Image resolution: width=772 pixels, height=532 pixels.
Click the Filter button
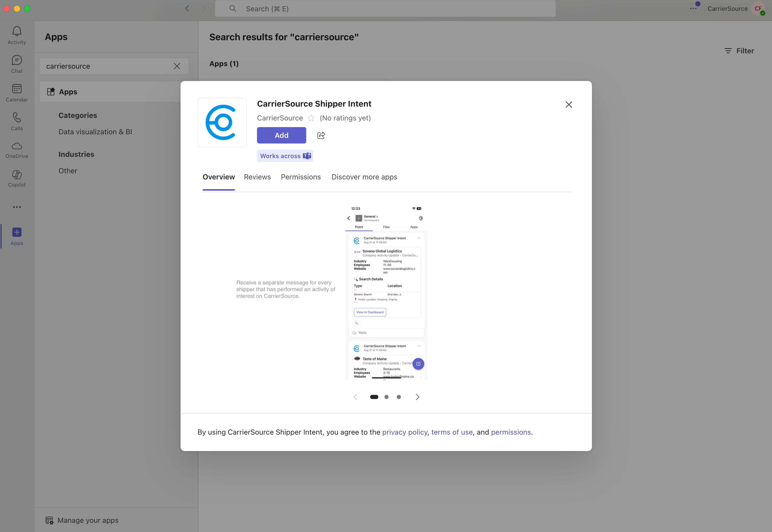[739, 51]
